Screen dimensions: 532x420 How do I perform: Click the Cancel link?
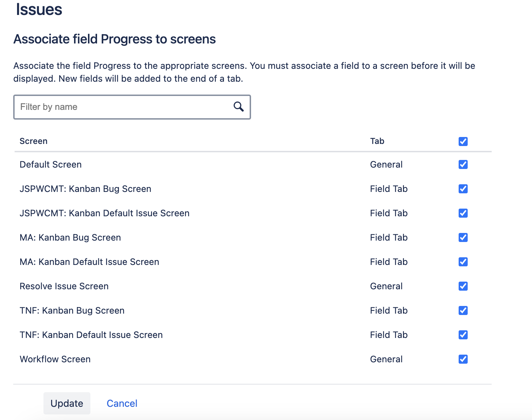(x=122, y=403)
